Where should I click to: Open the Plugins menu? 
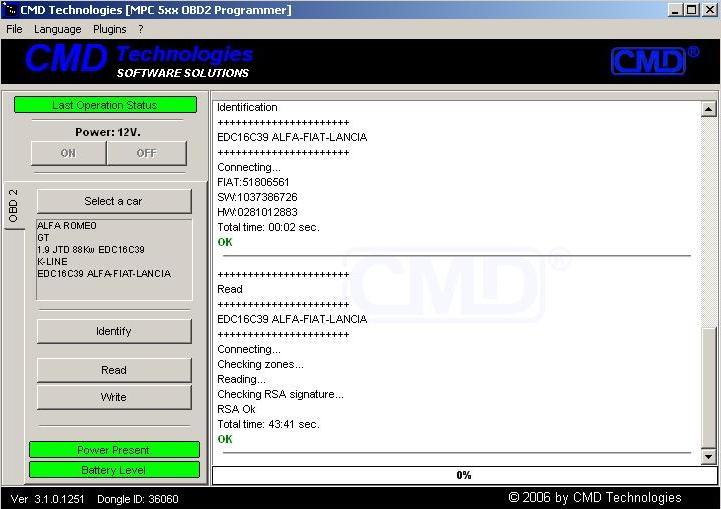(x=110, y=29)
